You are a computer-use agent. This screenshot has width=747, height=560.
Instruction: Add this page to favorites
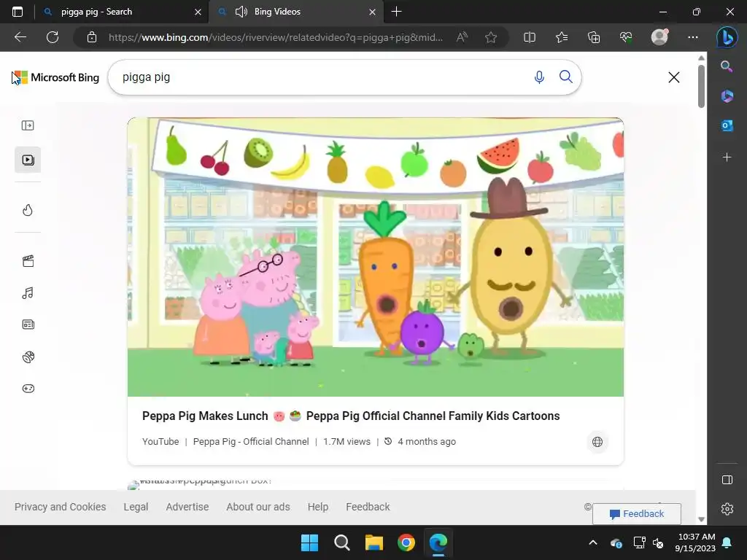pyautogui.click(x=491, y=37)
